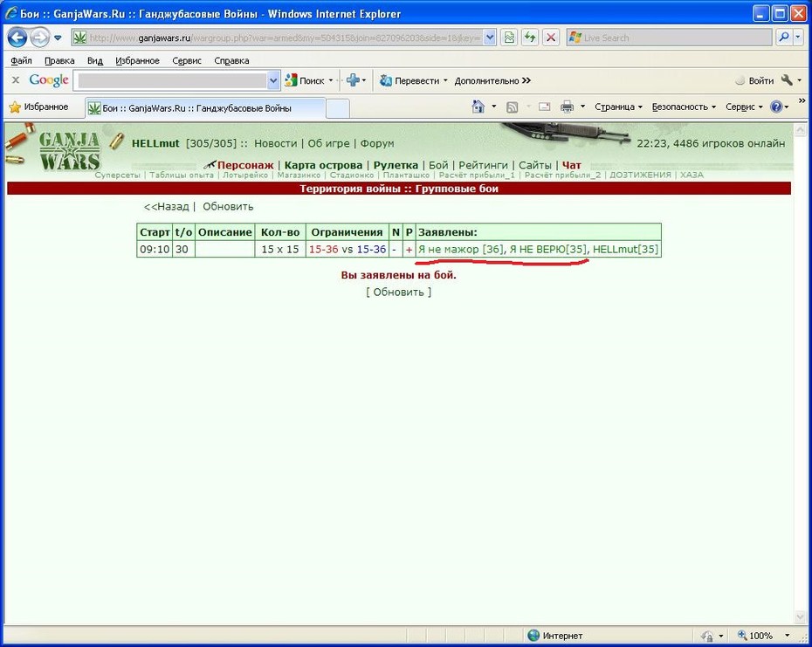The height and width of the screenshot is (647, 812).
Task: Click the Print icon
Action: pyautogui.click(x=567, y=107)
